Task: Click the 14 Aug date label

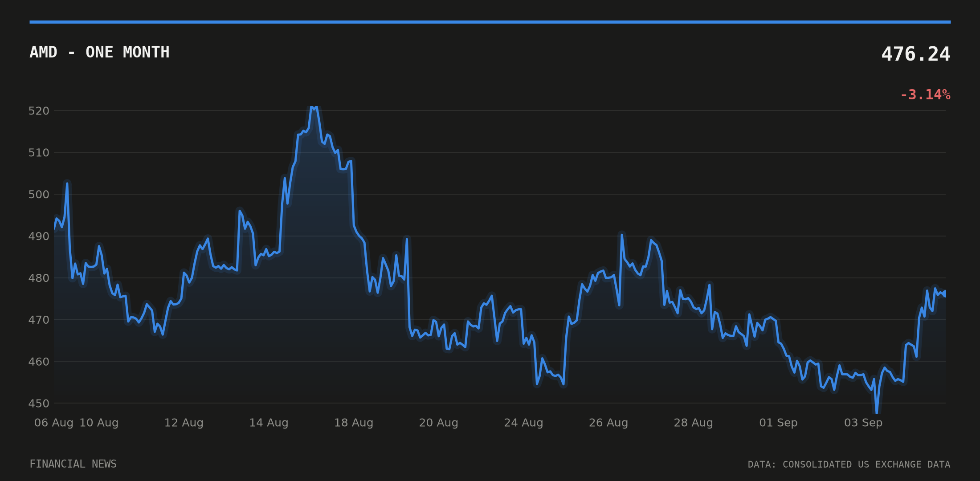Action: (x=269, y=423)
